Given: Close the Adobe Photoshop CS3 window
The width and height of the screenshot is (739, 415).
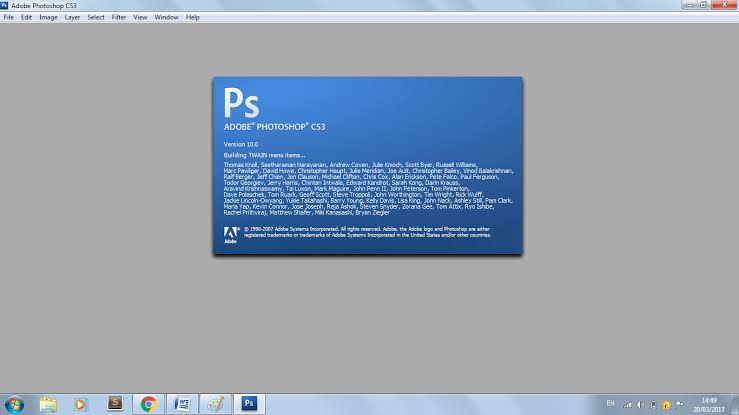Looking at the screenshot, I should (724, 5).
